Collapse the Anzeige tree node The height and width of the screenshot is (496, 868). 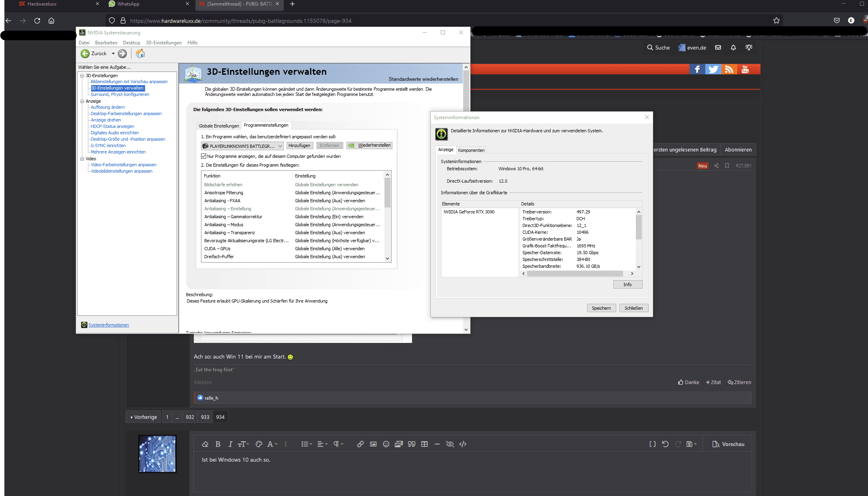click(82, 101)
